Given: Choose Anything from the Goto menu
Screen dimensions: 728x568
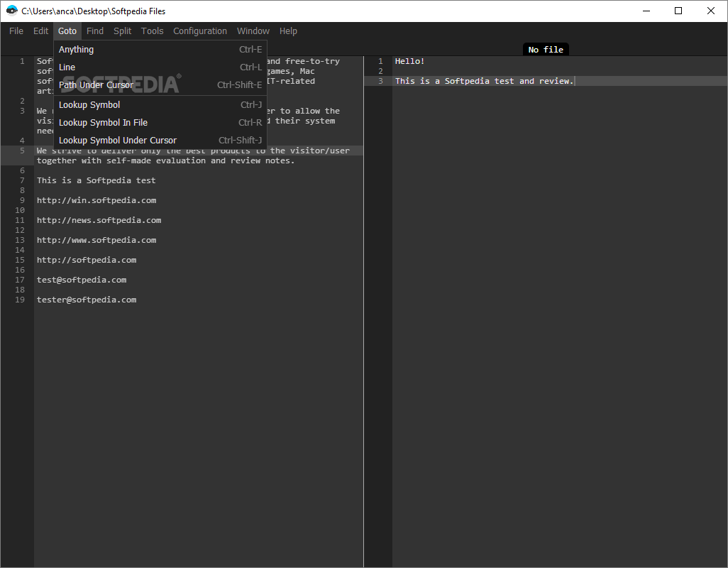Looking at the screenshot, I should 160,50.
